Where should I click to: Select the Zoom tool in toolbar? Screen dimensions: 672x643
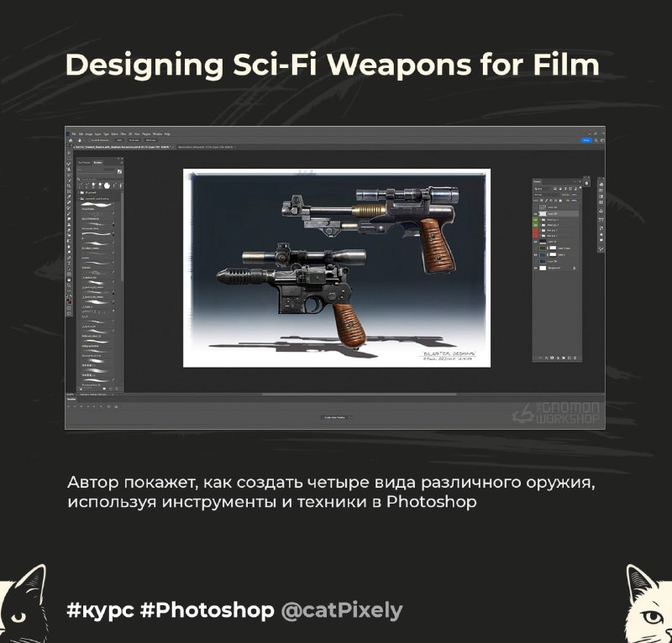69,285
